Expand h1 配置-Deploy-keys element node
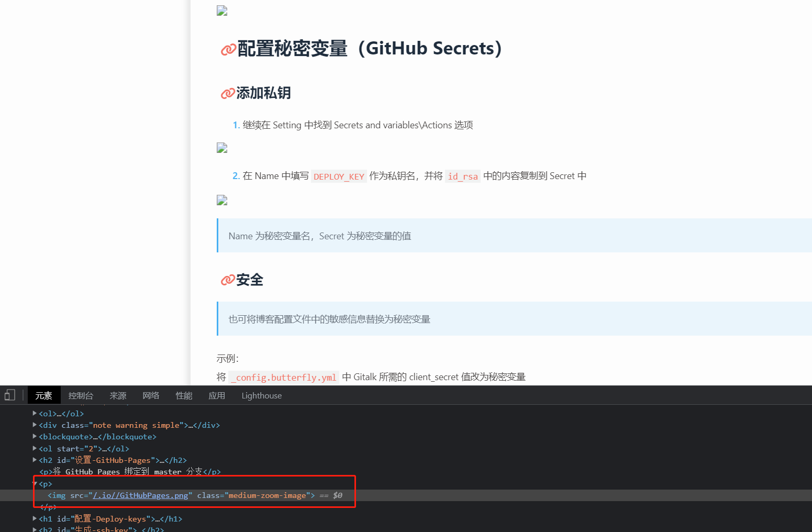 click(x=35, y=519)
